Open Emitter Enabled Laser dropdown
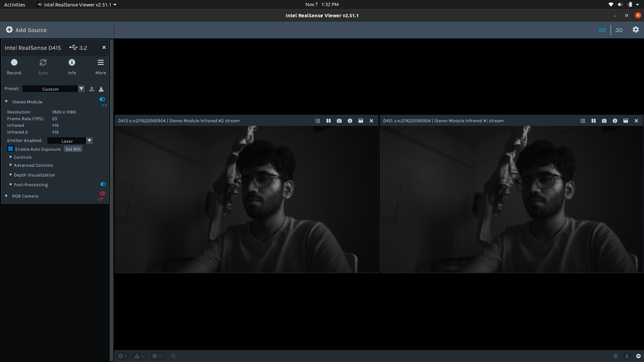 [x=70, y=141]
